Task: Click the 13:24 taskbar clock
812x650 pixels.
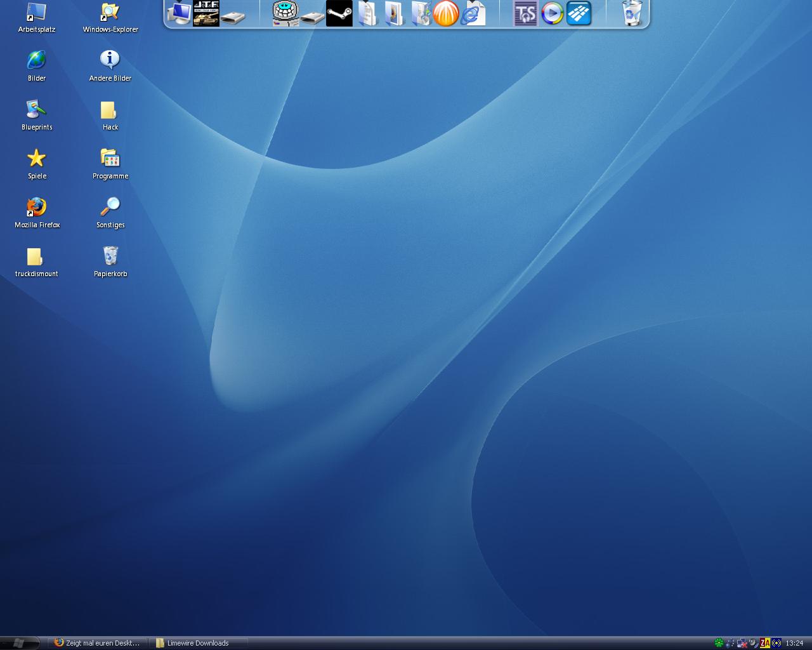Action: pos(794,643)
